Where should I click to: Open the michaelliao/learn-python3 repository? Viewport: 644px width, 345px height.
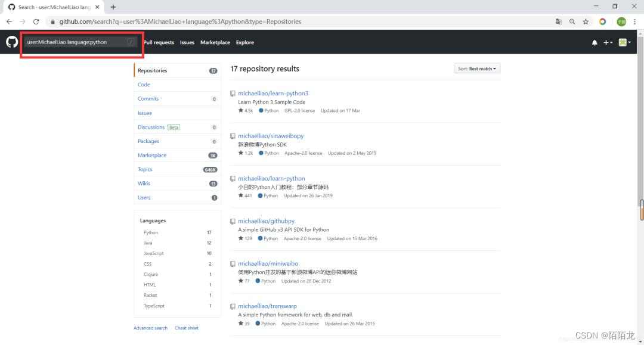click(273, 94)
